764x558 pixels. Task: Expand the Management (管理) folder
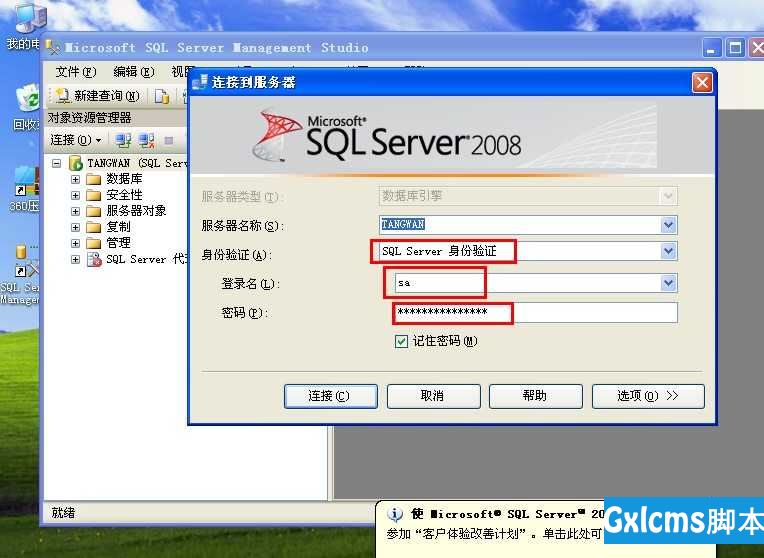pos(75,243)
